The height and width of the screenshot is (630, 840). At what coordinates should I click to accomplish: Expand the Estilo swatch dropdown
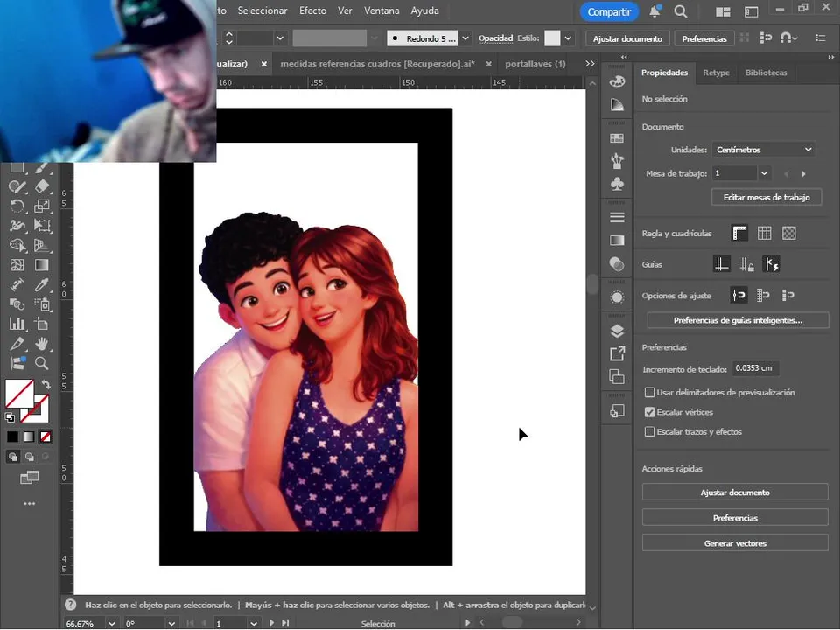click(568, 38)
